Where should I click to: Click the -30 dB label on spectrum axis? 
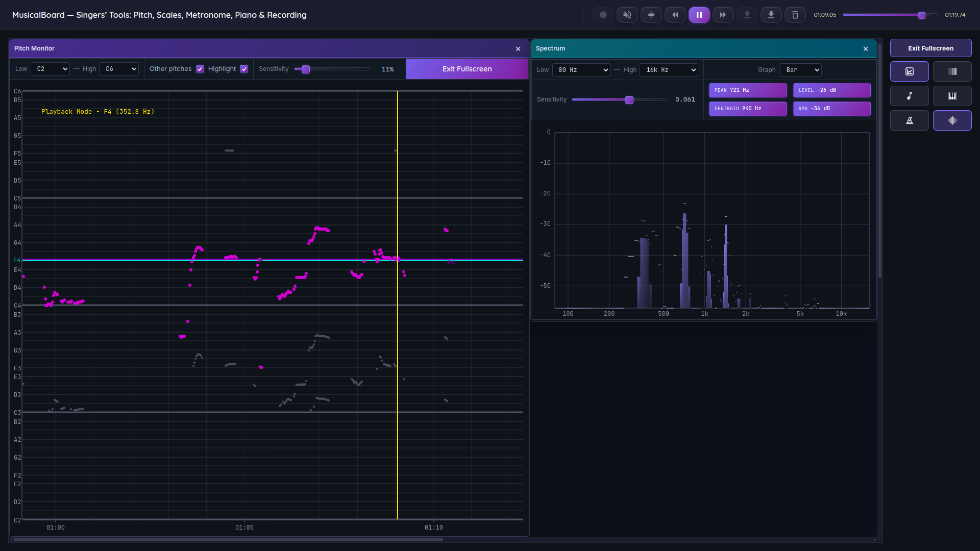pos(545,224)
